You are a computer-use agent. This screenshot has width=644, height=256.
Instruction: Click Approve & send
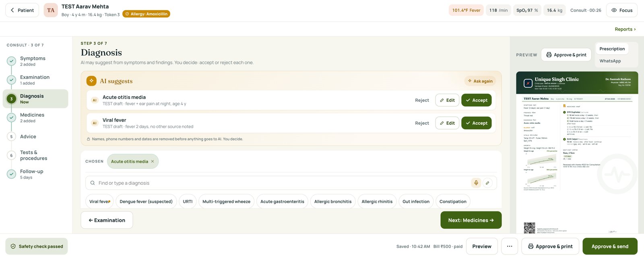(x=610, y=246)
